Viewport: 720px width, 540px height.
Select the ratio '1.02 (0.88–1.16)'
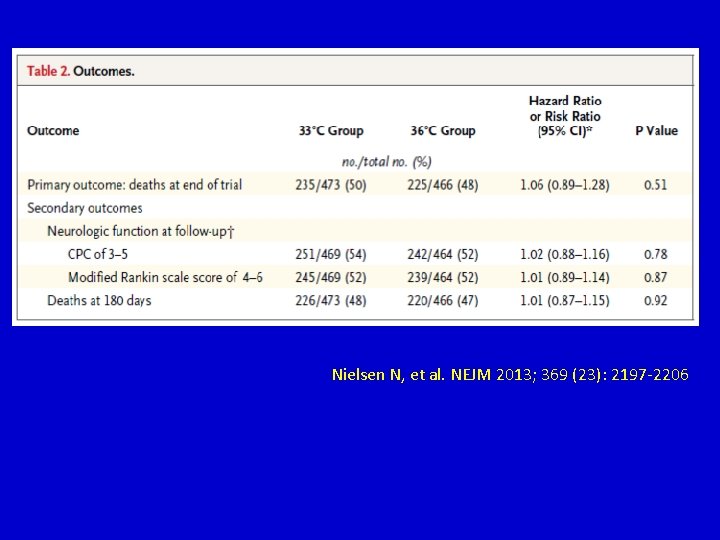565,254
